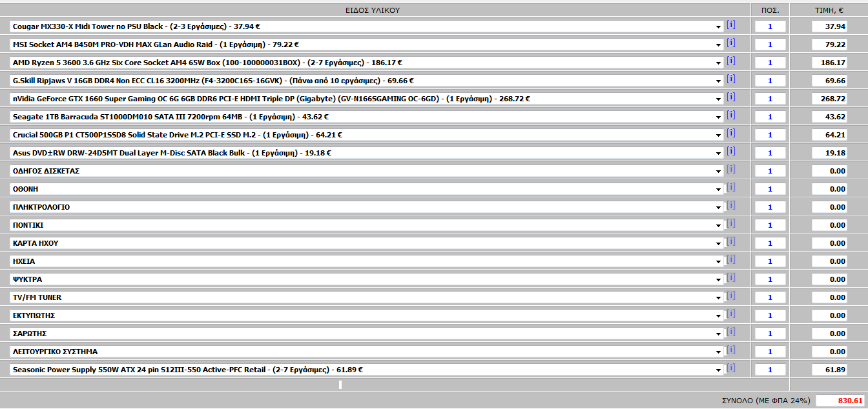Open info icon for AMD Ryzen 5 3600
This screenshot has height=409, width=868.
(730, 61)
